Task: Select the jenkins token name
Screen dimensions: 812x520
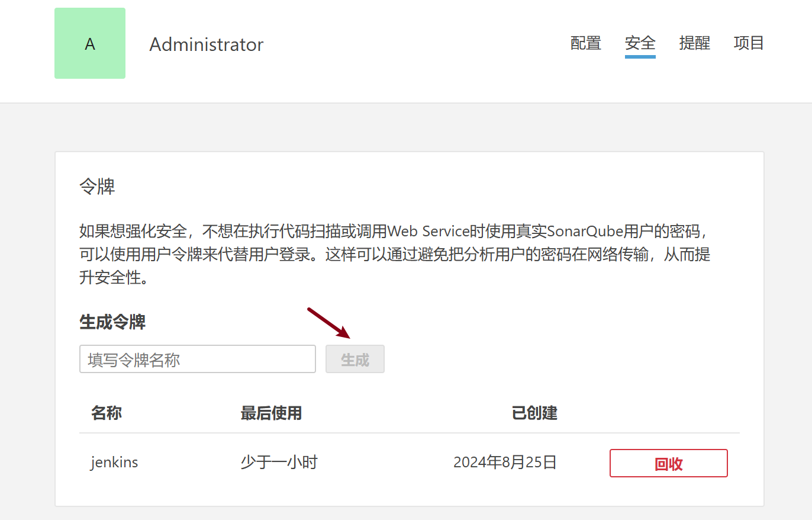Action: 114,463
